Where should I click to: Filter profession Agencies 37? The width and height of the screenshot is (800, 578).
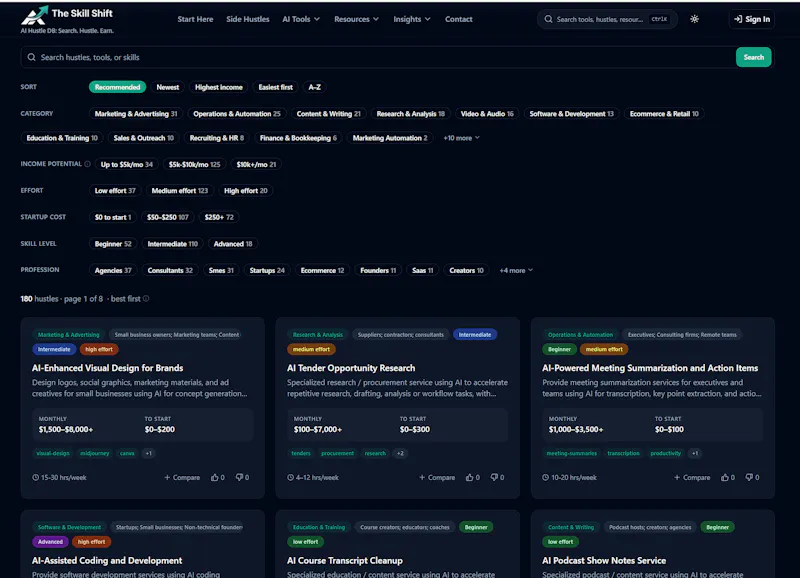pyautogui.click(x=113, y=270)
